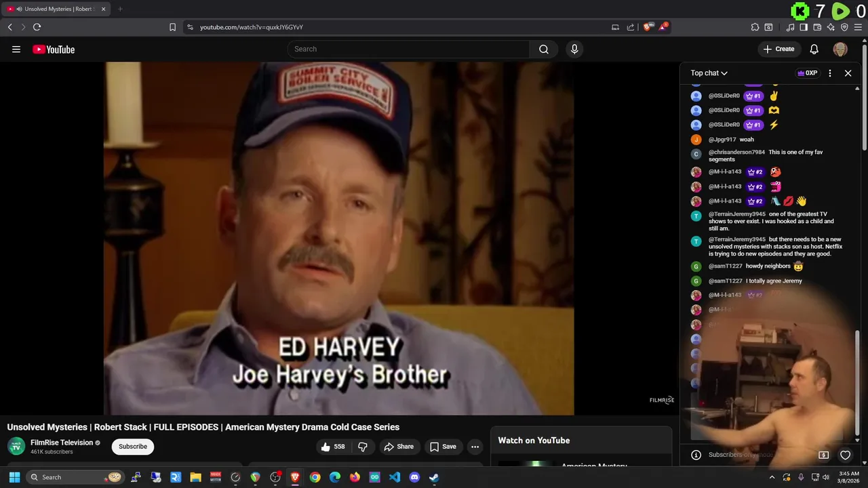Open the Windows Start menu
Image resolution: width=868 pixels, height=488 pixels.
14,477
